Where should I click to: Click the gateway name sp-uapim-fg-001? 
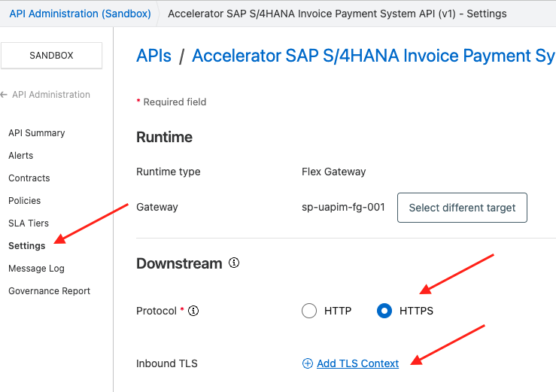coord(343,207)
